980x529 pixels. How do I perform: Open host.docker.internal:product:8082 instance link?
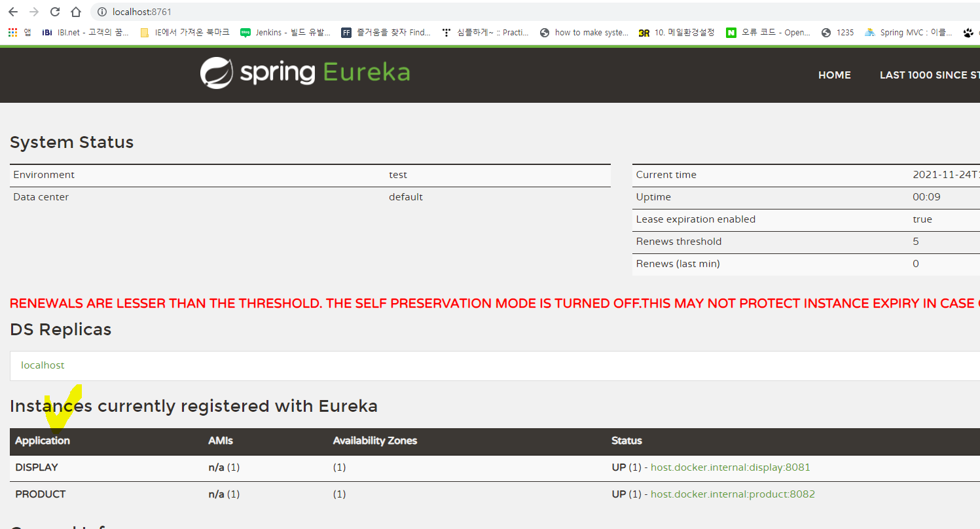(x=733, y=494)
